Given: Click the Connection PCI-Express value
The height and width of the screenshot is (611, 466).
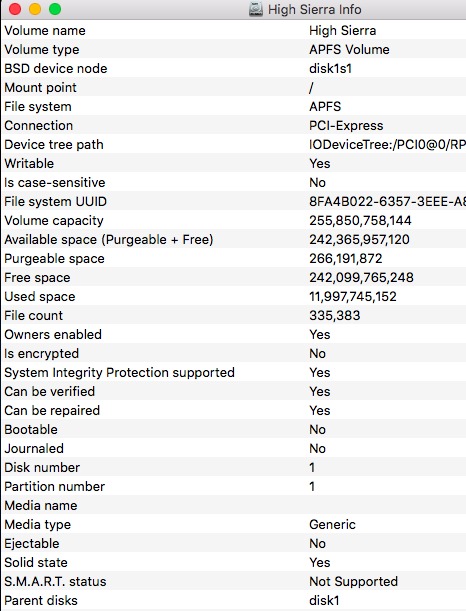Looking at the screenshot, I should [346, 125].
